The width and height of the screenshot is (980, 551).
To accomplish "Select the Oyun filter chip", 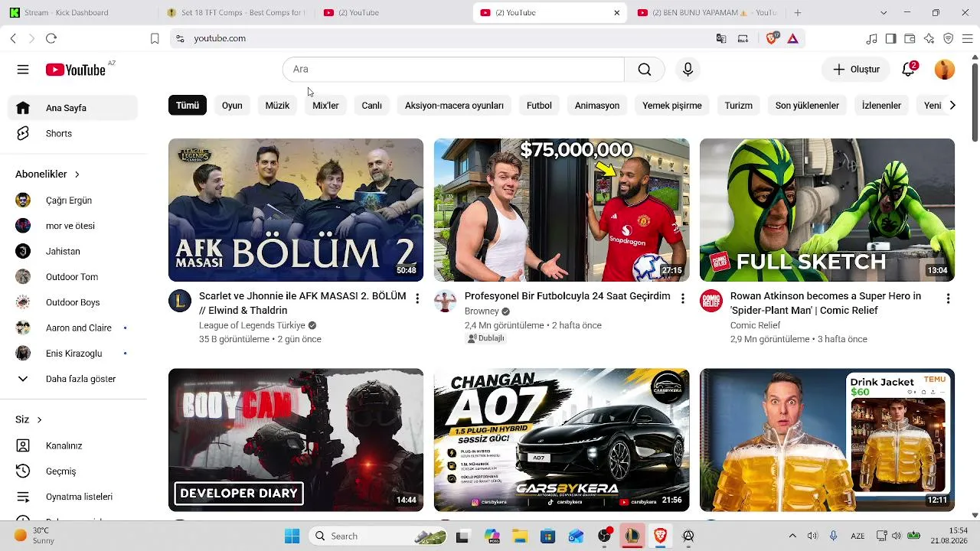I will [232, 106].
